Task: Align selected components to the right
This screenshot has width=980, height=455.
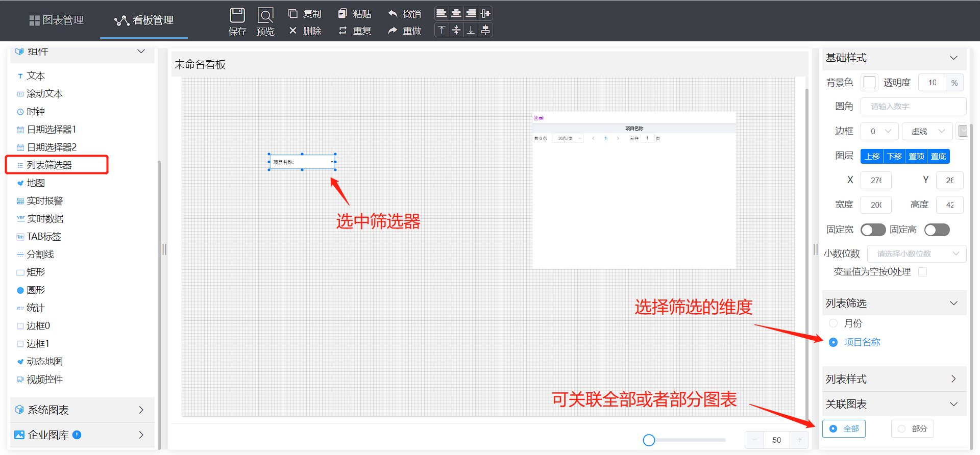Action: (471, 13)
